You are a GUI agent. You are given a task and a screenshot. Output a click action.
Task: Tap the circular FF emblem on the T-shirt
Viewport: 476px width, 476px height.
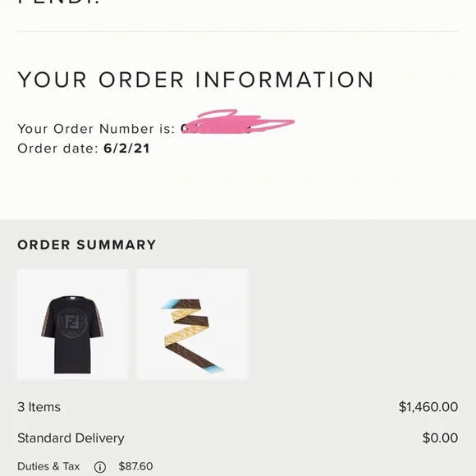(x=72, y=323)
